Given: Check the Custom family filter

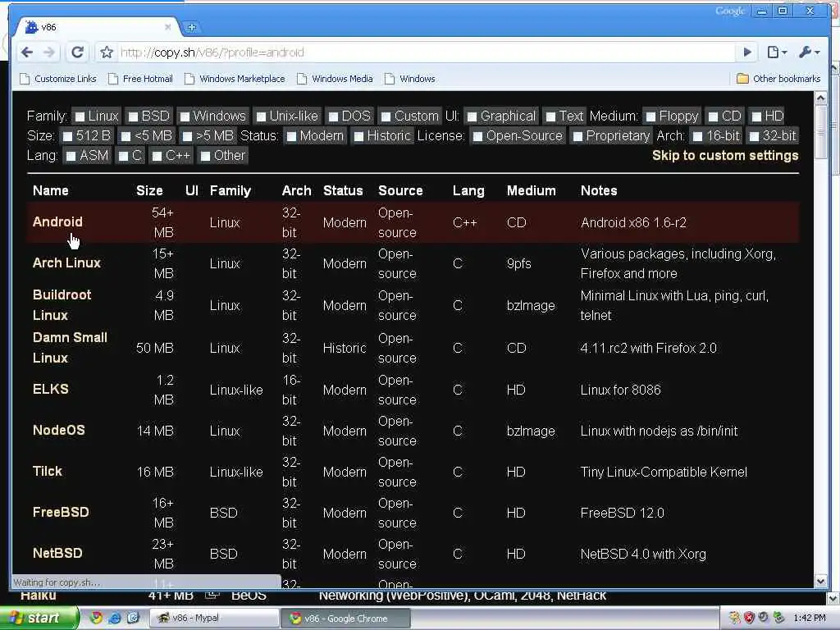Looking at the screenshot, I should 386,116.
